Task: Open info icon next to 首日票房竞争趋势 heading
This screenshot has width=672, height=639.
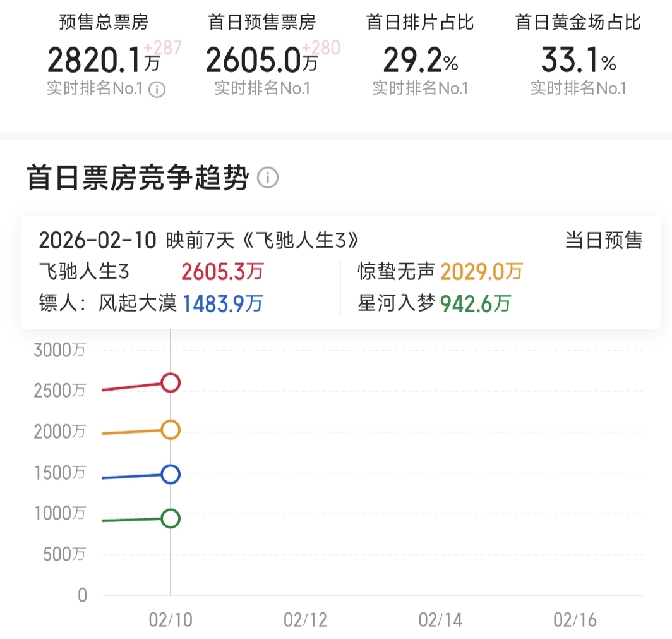Action: click(268, 178)
